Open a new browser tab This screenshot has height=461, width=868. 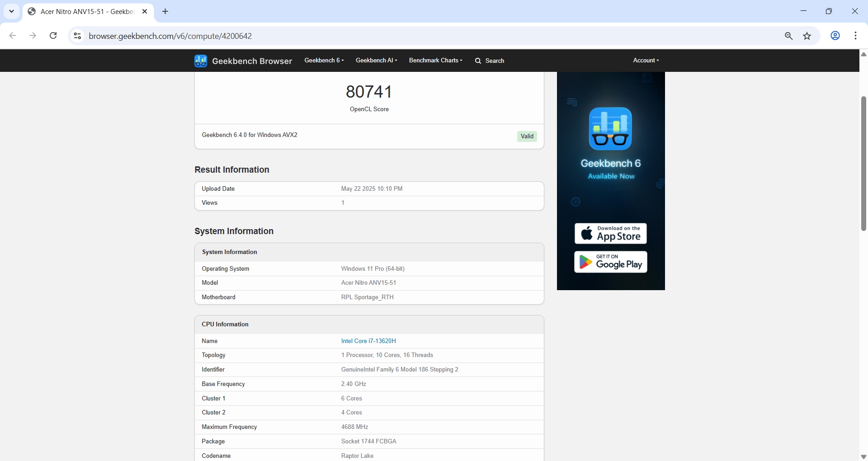tap(165, 11)
